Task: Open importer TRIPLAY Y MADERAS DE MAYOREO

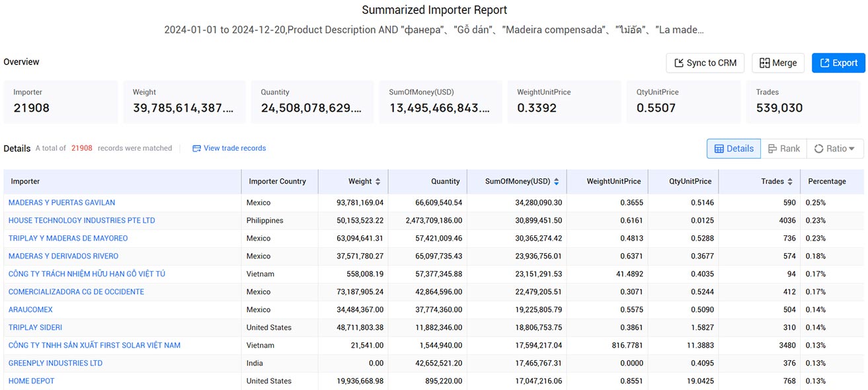Action: click(68, 238)
